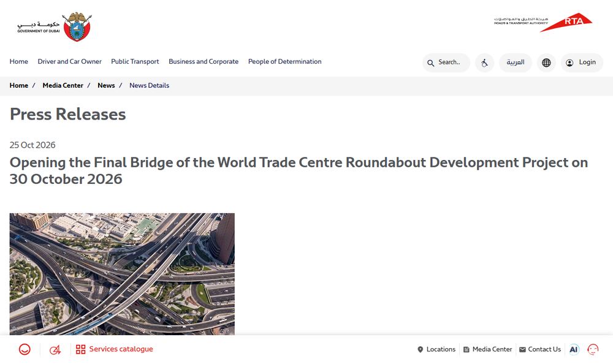Image resolution: width=613 pixels, height=364 pixels.
Task: Open Driver and Car Owner menu
Action: (70, 61)
